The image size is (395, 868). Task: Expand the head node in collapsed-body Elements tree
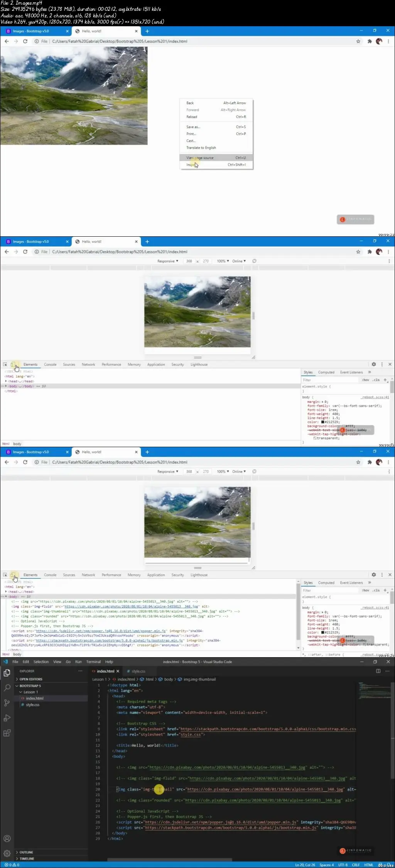pos(6,381)
